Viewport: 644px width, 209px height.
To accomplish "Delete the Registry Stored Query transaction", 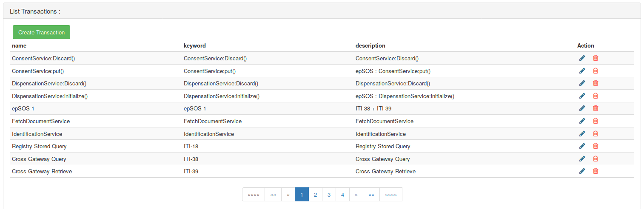I will (596, 146).
